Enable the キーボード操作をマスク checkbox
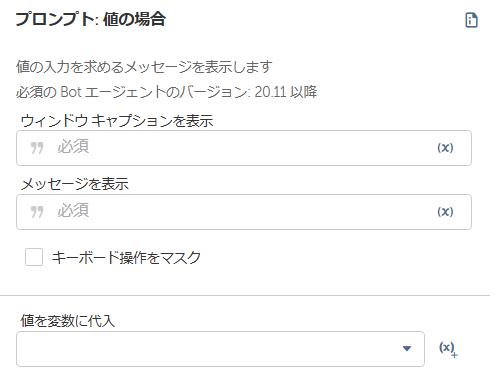 34,257
